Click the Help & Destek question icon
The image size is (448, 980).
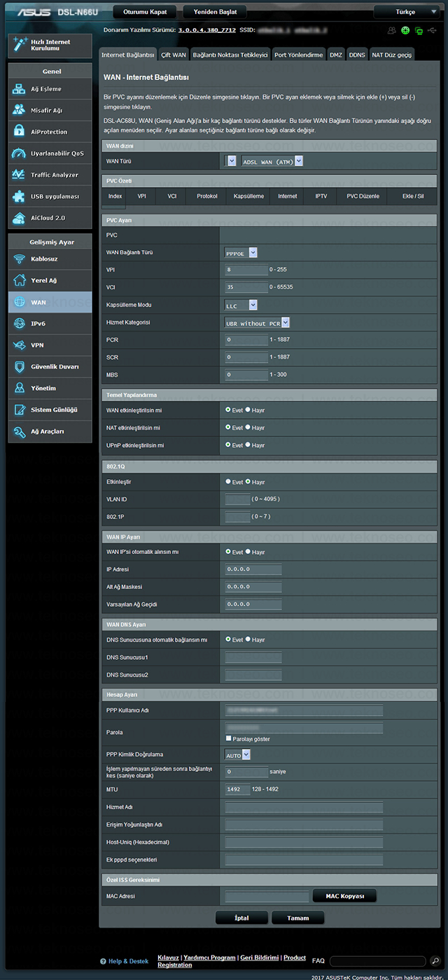(x=103, y=962)
